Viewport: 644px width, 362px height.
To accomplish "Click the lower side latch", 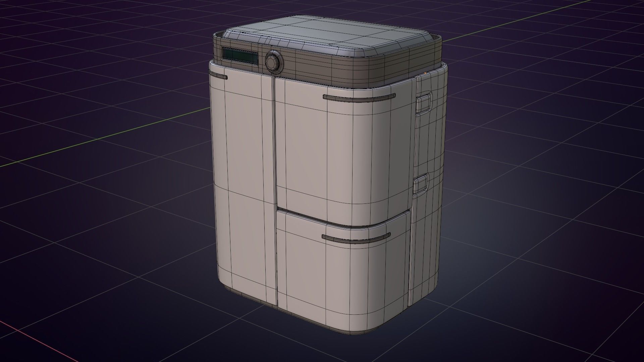I will [x=421, y=184].
